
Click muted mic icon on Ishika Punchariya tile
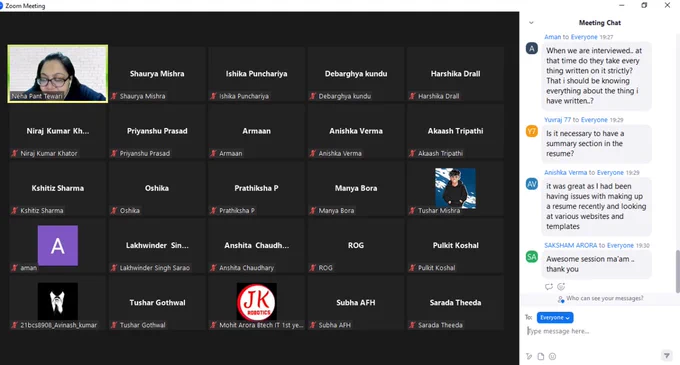(x=213, y=96)
